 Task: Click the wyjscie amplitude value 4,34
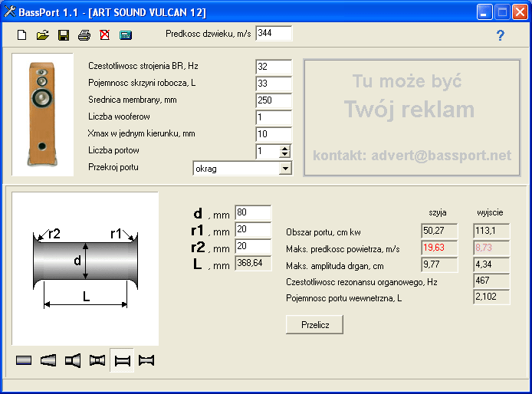(491, 264)
